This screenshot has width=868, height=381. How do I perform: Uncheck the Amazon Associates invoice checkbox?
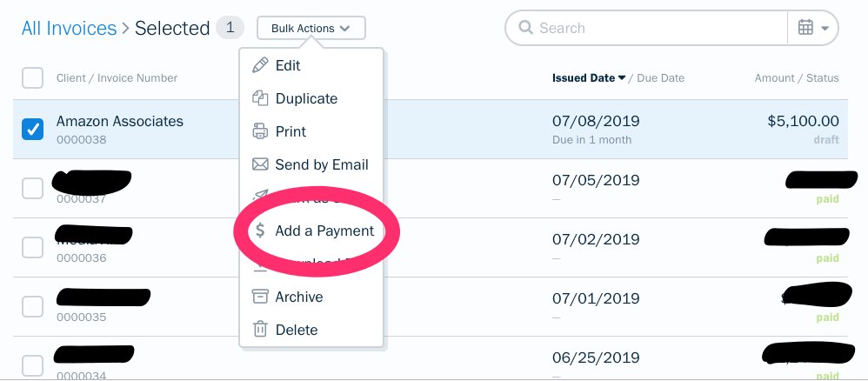(33, 130)
